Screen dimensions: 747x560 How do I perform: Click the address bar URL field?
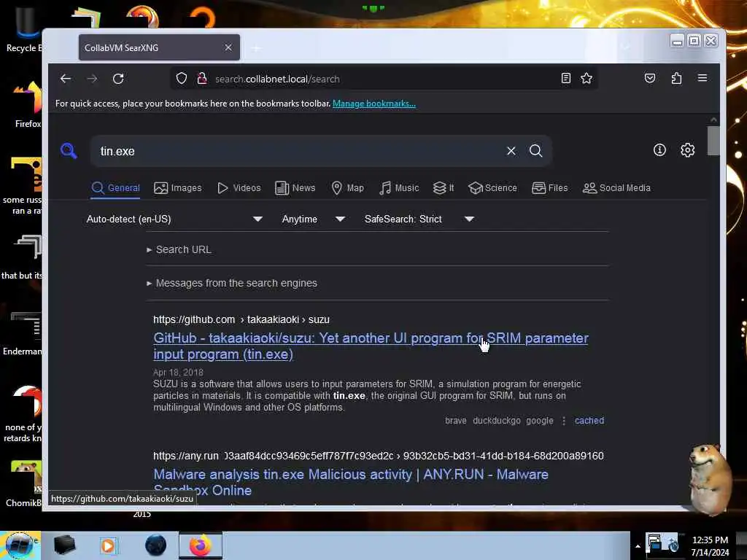coord(384,79)
